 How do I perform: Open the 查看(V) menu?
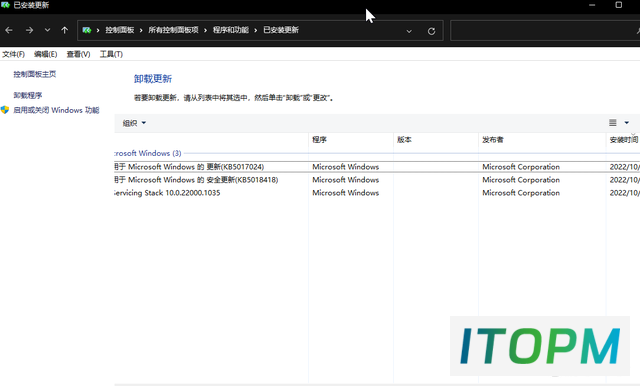point(78,54)
